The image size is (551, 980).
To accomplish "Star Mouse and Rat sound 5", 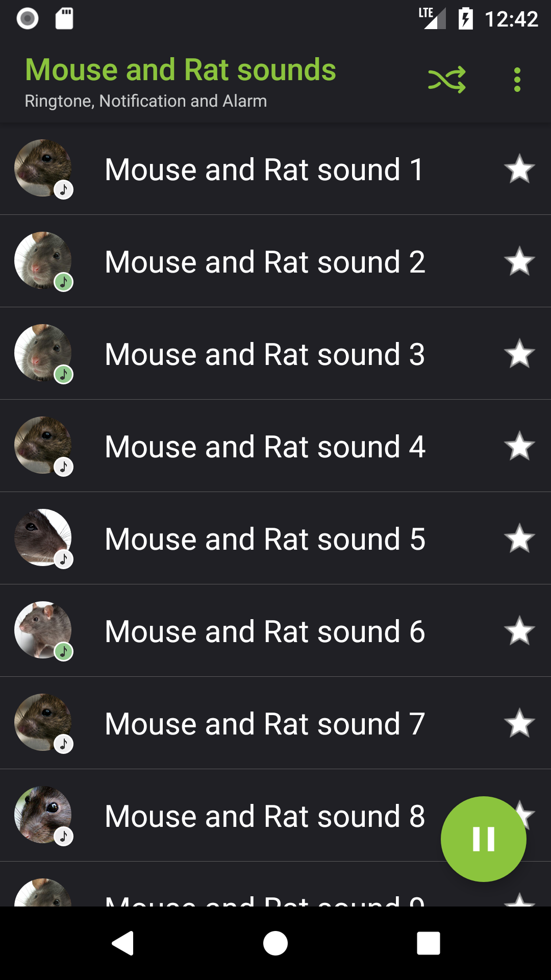I will (x=519, y=538).
